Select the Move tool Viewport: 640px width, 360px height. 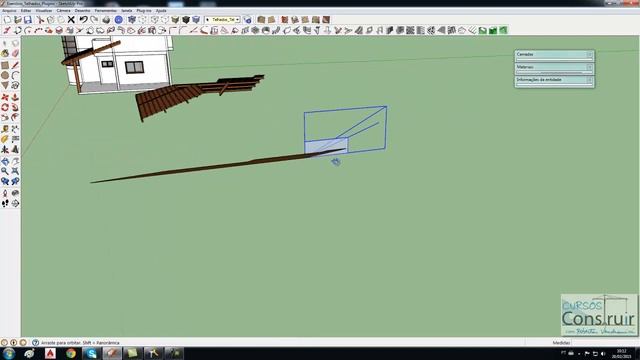tap(5, 97)
